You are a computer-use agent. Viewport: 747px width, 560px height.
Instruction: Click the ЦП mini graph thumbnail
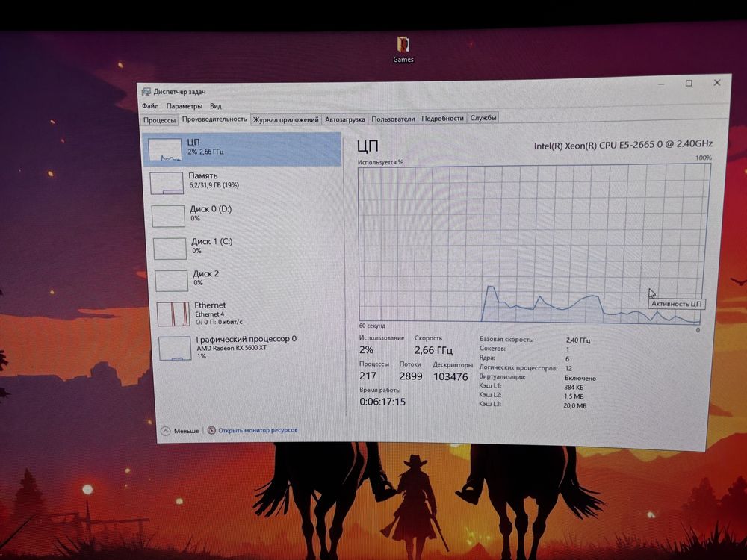[164, 150]
